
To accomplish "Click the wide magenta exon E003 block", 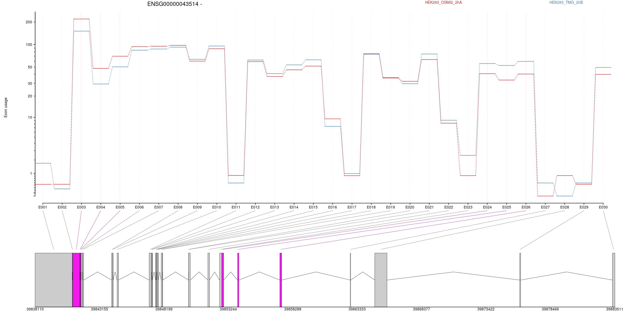I will [x=76, y=280].
